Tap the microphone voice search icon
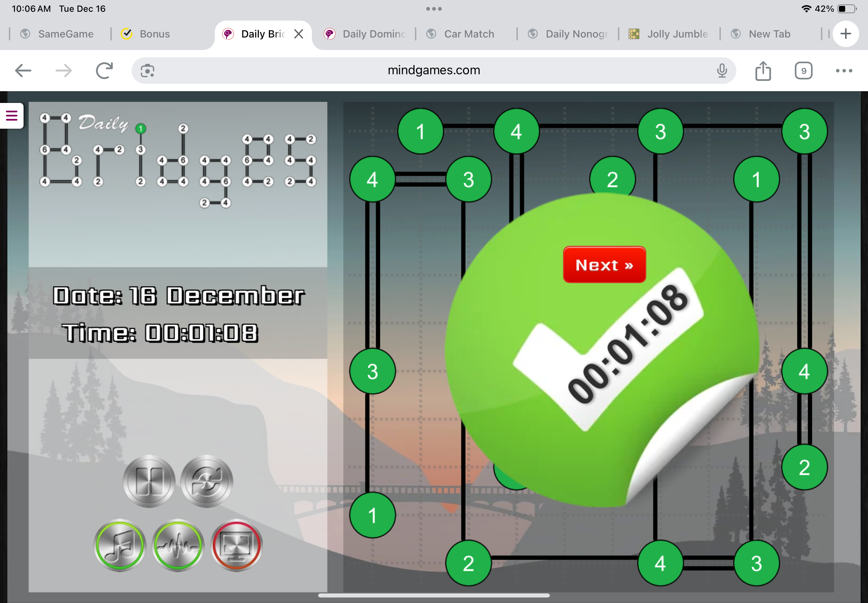868x603 pixels. (722, 71)
